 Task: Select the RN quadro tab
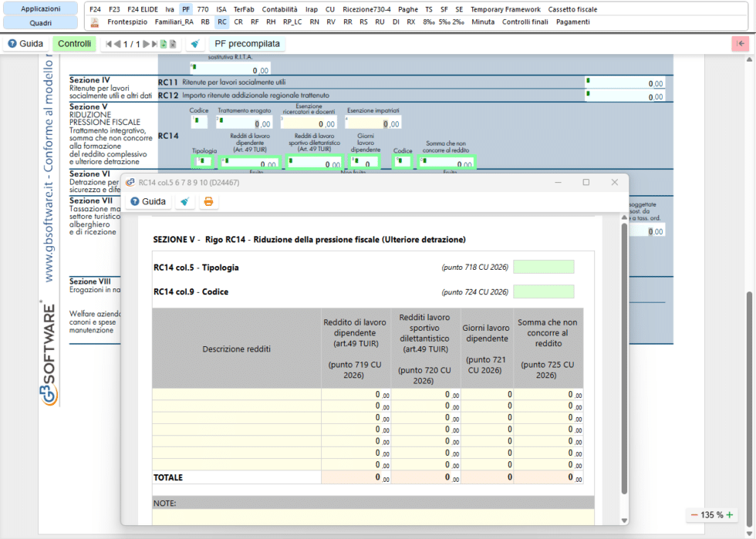[x=315, y=22]
